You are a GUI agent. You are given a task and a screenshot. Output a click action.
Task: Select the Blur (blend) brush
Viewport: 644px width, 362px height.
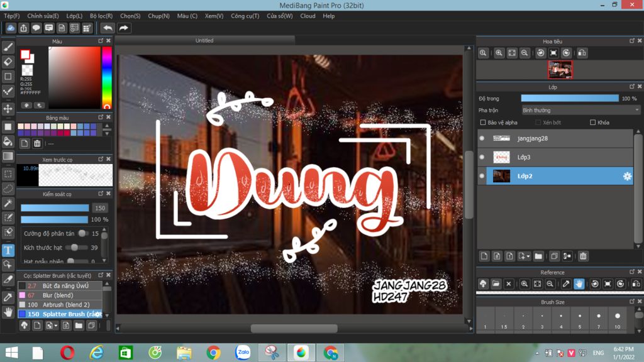(60, 295)
